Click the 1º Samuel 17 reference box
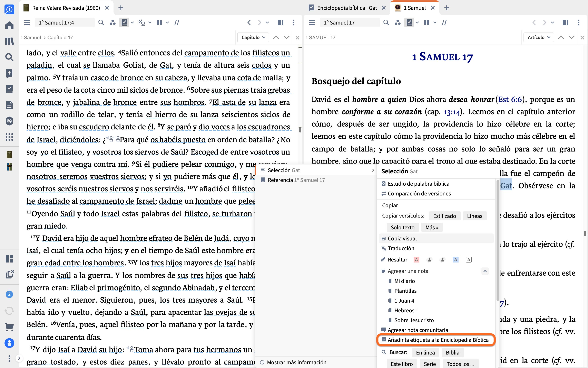The image size is (588, 368). [x=350, y=23]
